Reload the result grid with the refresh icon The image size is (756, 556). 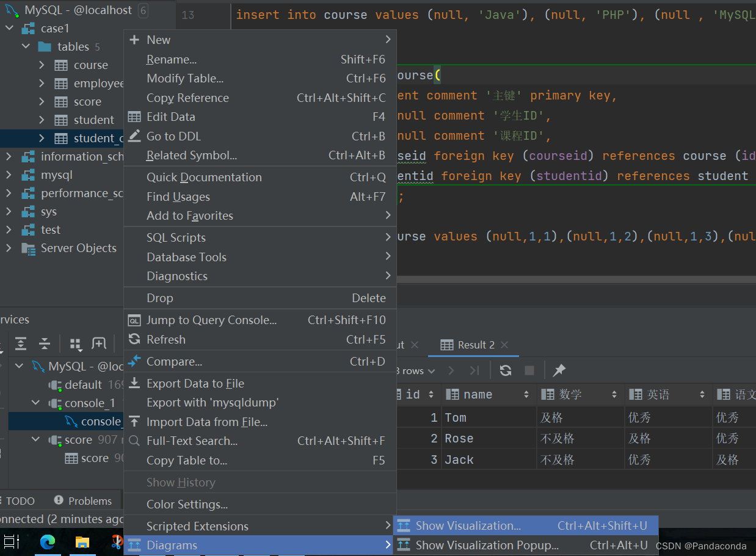(x=506, y=370)
